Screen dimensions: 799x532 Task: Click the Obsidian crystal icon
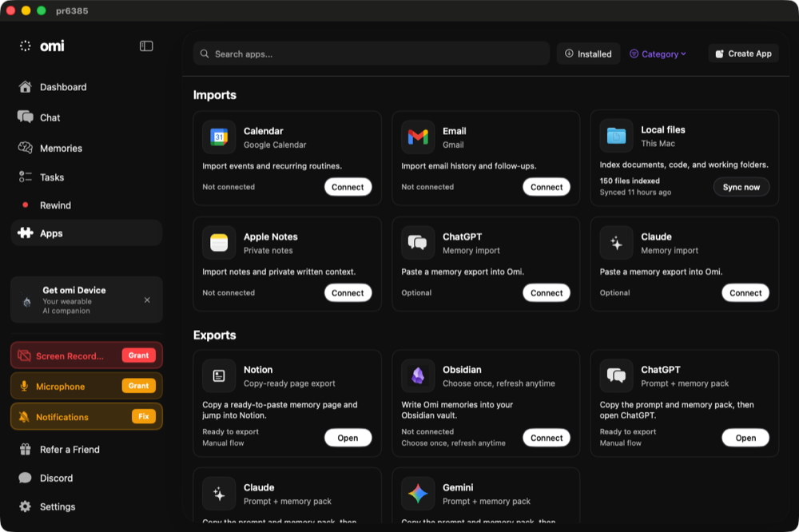tap(418, 376)
